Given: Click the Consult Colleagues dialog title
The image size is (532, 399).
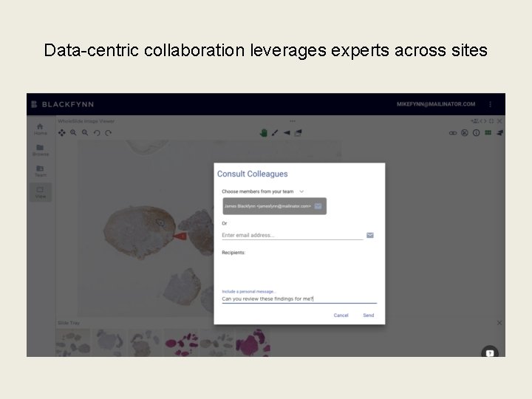Looking at the screenshot, I should pyautogui.click(x=253, y=174).
